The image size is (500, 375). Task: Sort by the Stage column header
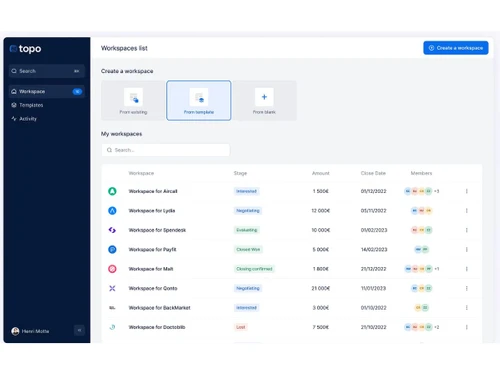point(240,173)
